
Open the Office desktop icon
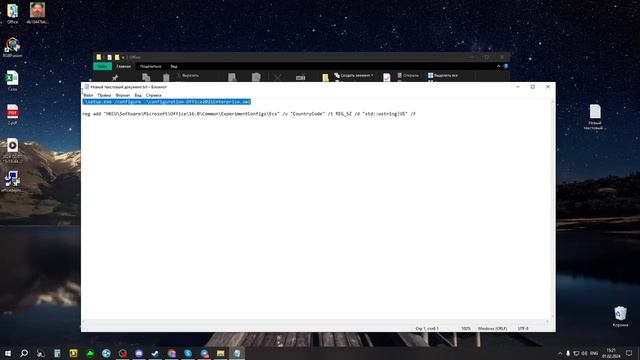point(12,14)
